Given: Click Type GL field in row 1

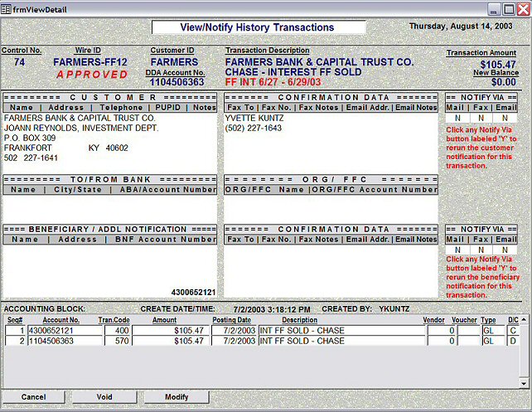Looking at the screenshot, I should (493, 331).
